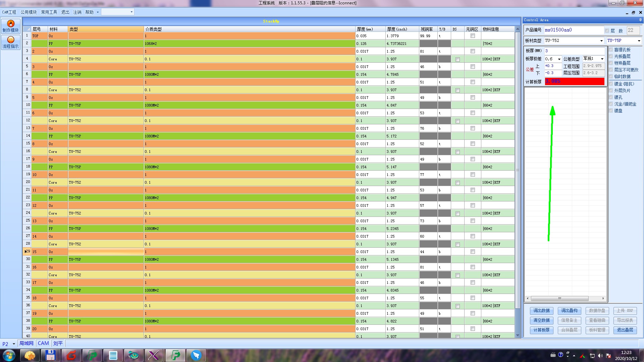
Task: Open the 流程指示 sidebar icon
Action: point(11,43)
